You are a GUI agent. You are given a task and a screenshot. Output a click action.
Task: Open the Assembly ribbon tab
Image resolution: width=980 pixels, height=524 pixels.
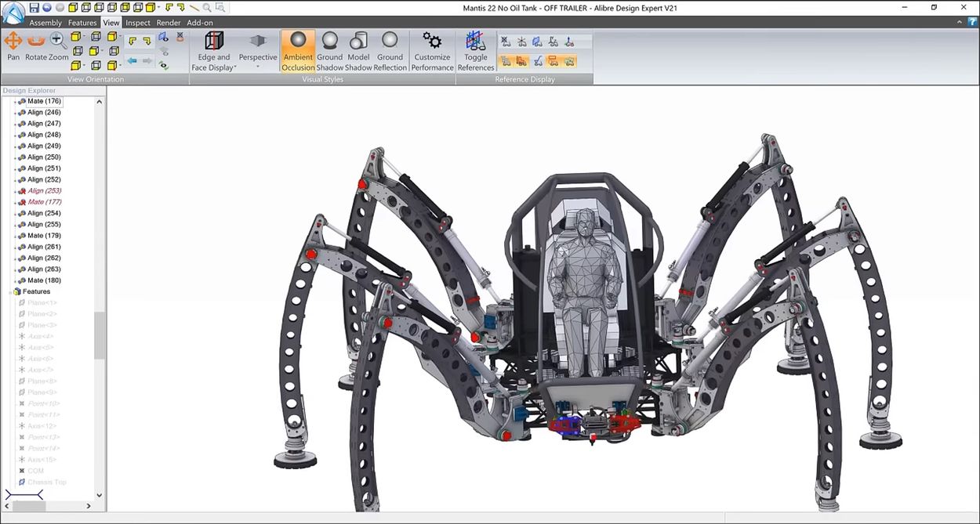[x=45, y=23]
